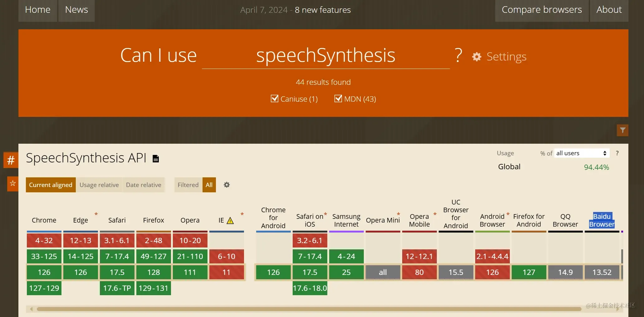Select Firefox version cell 129-131
The image size is (644, 317).
(x=154, y=288)
